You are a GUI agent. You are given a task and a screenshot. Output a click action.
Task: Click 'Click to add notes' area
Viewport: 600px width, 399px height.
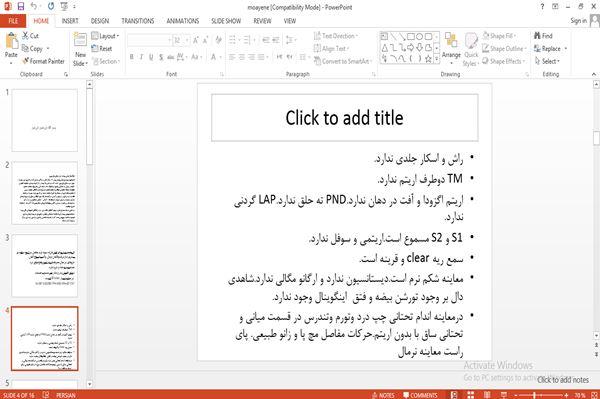coord(562,380)
